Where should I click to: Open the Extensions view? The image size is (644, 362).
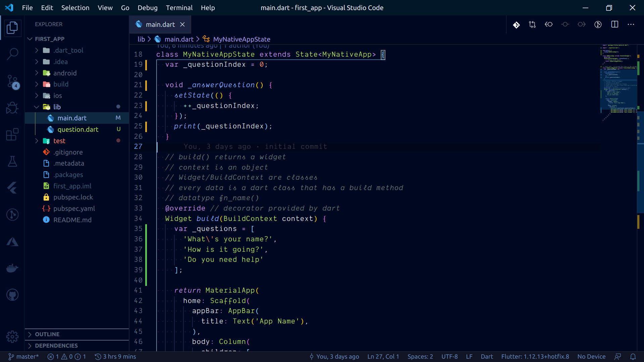(x=12, y=134)
